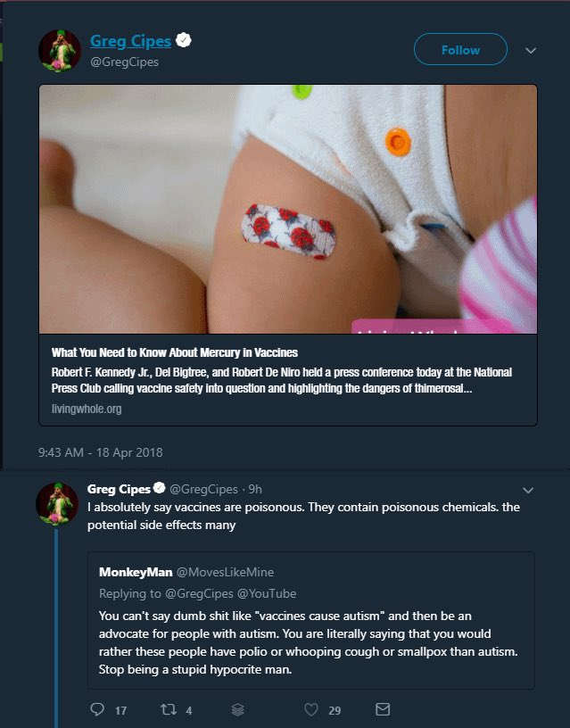Image resolution: width=570 pixels, height=728 pixels.
Task: Click the @GregCipes handle under the name
Action: pyautogui.click(x=124, y=62)
